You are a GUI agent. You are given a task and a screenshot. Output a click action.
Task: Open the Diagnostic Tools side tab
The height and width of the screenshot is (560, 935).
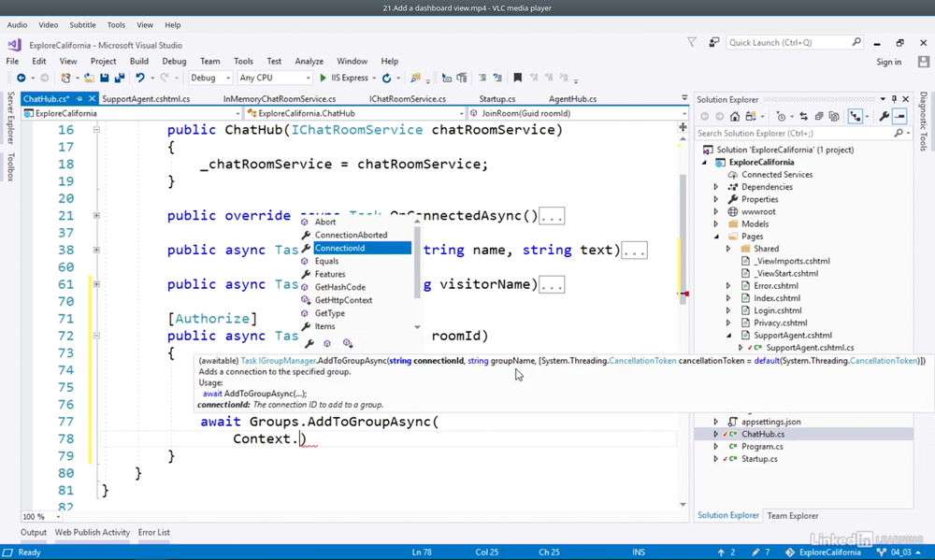[923, 122]
